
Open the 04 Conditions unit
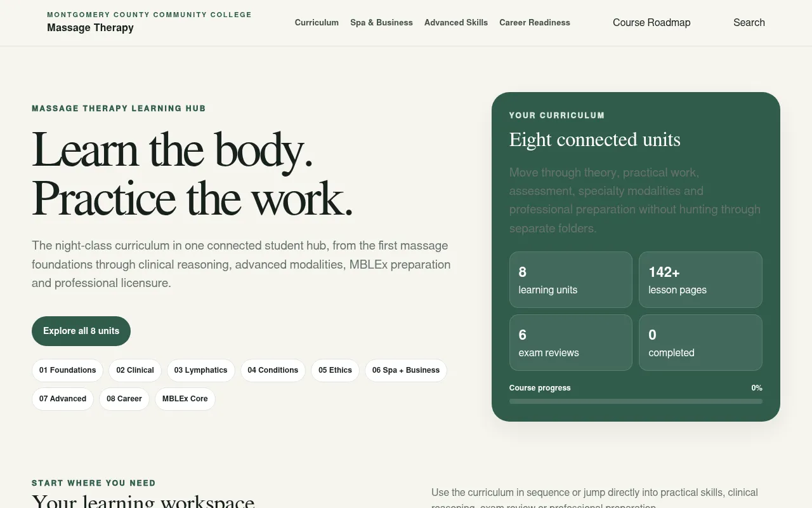coord(273,370)
